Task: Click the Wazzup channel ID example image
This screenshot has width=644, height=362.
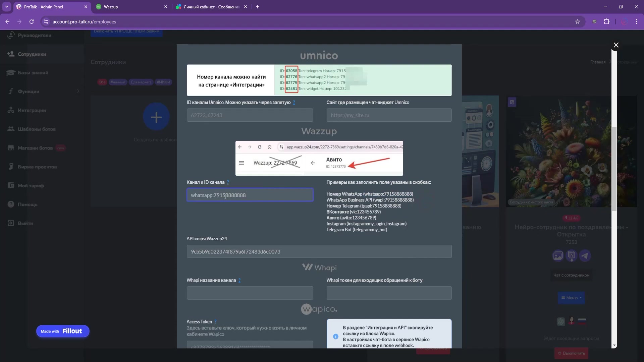Action: tap(319, 158)
